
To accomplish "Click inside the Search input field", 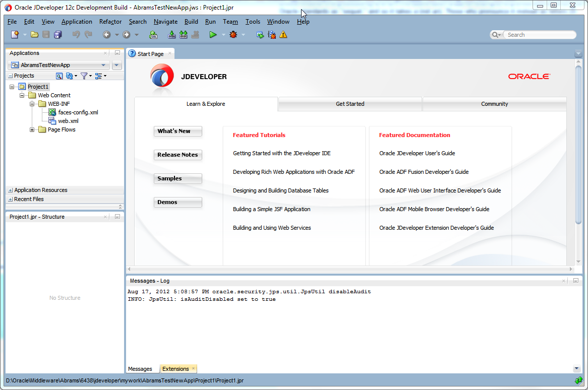I will tap(540, 35).
